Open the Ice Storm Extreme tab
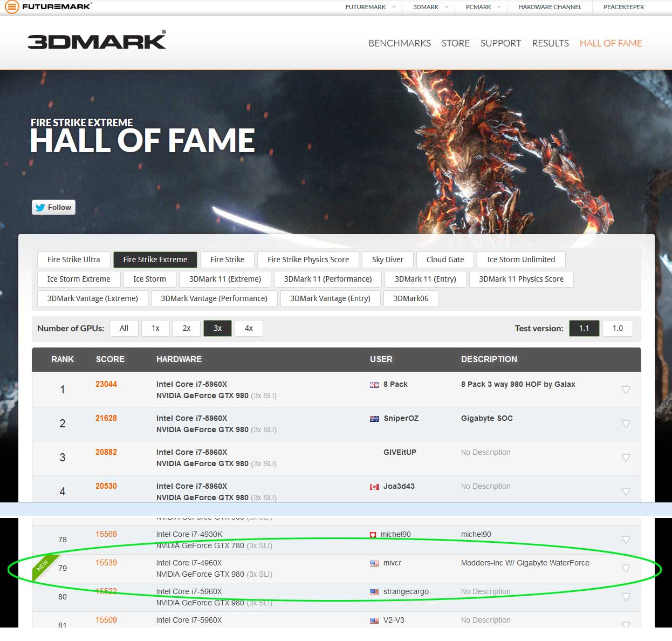The height and width of the screenshot is (641, 672). (79, 279)
